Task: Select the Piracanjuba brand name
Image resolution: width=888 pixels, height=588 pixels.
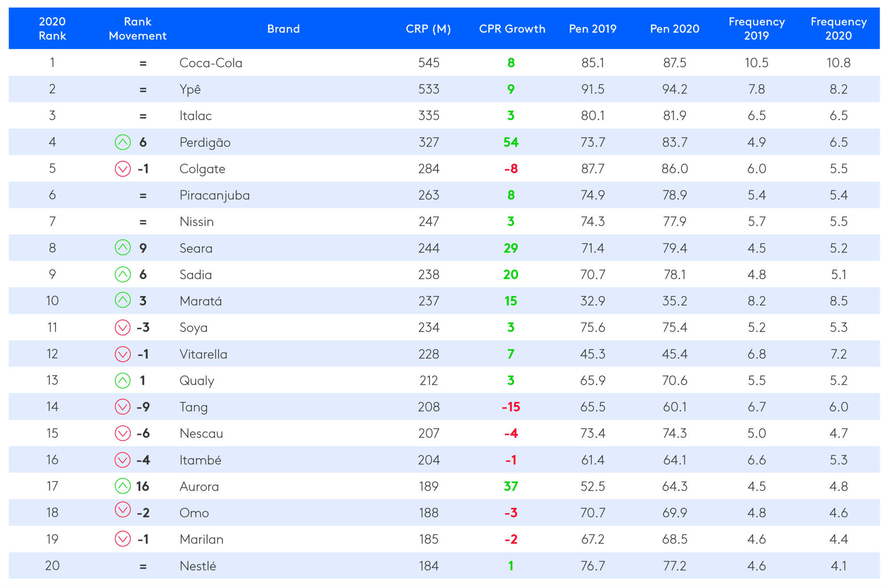Action: [x=214, y=195]
